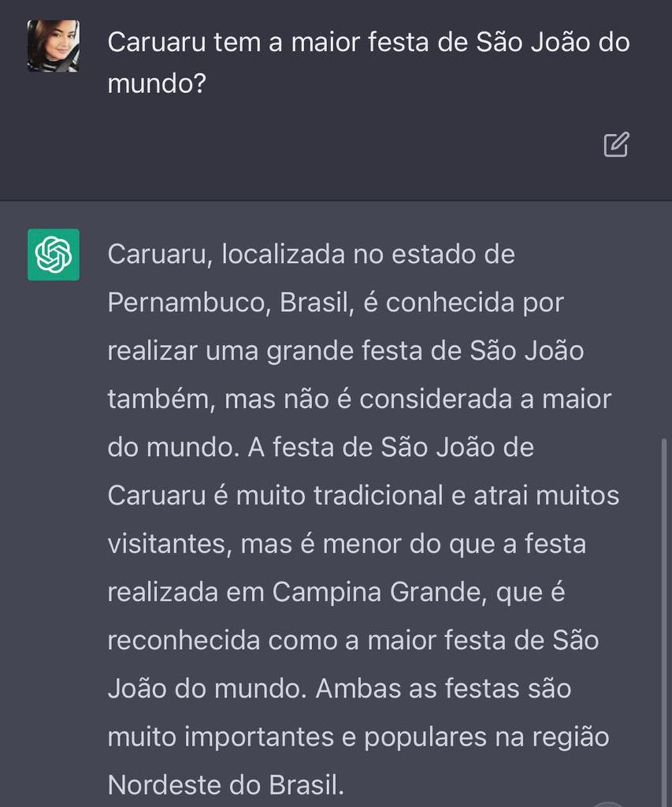Click the word 'Ambas' in the response
672x807 pixels.
coord(355,688)
